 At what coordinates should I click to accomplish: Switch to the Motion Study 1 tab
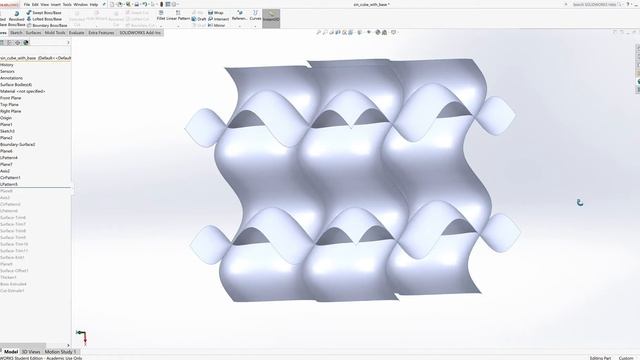(60, 351)
